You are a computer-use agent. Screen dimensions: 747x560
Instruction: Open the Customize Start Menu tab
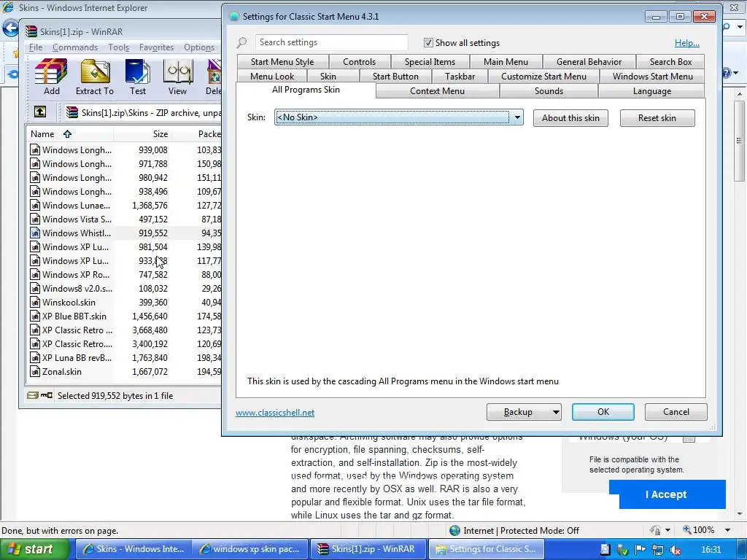(543, 76)
